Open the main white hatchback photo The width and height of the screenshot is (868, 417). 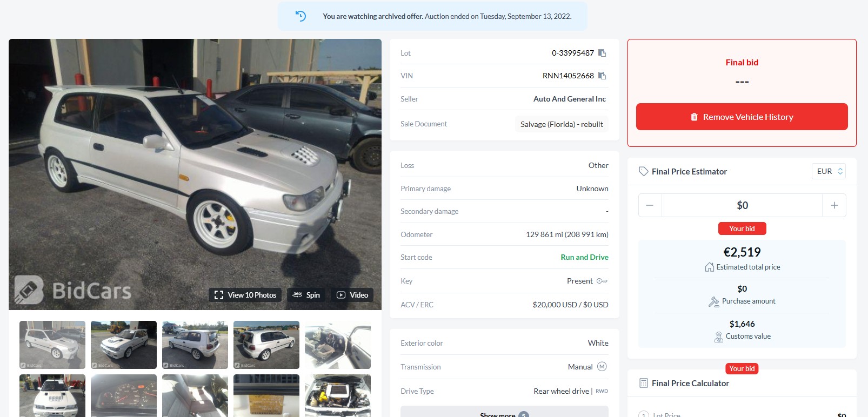[x=195, y=174]
